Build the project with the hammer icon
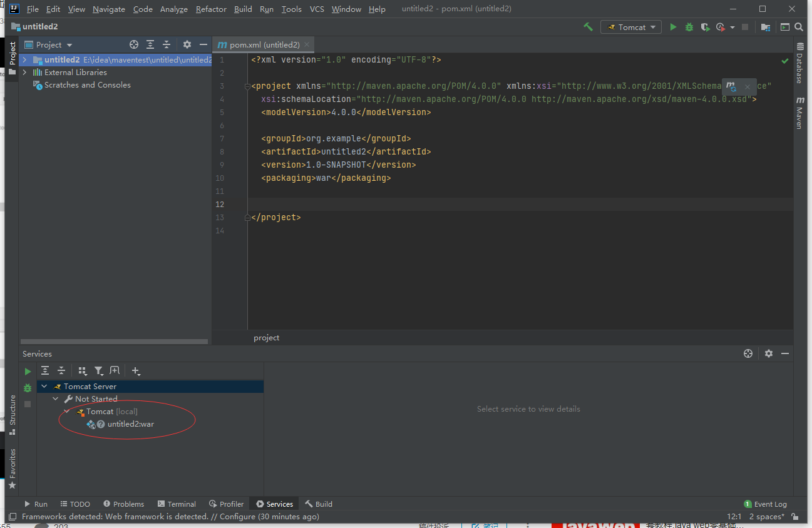Image resolution: width=812 pixels, height=528 pixels. 588,27
